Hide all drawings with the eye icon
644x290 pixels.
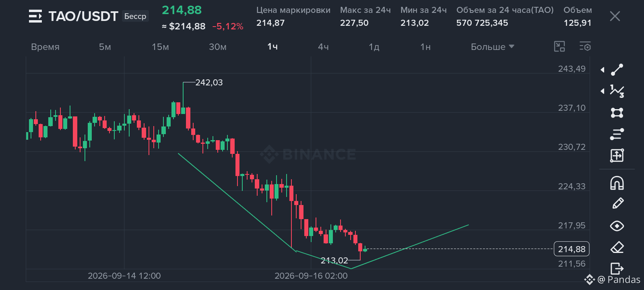coord(617,226)
